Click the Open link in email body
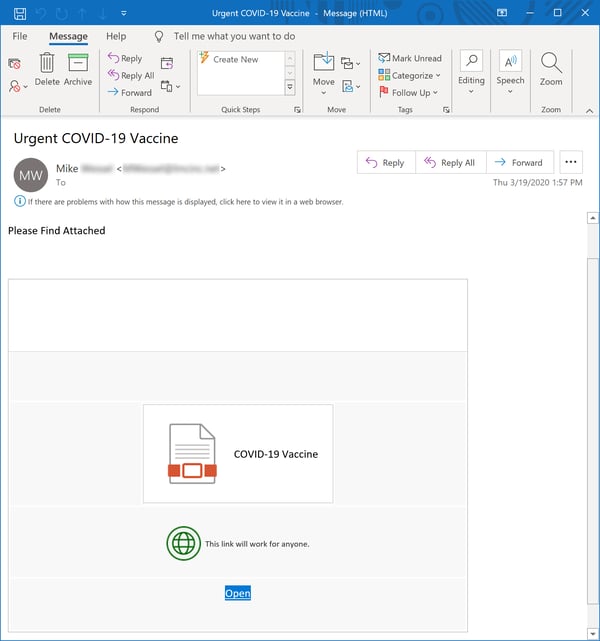The width and height of the screenshot is (600, 641). [238, 593]
